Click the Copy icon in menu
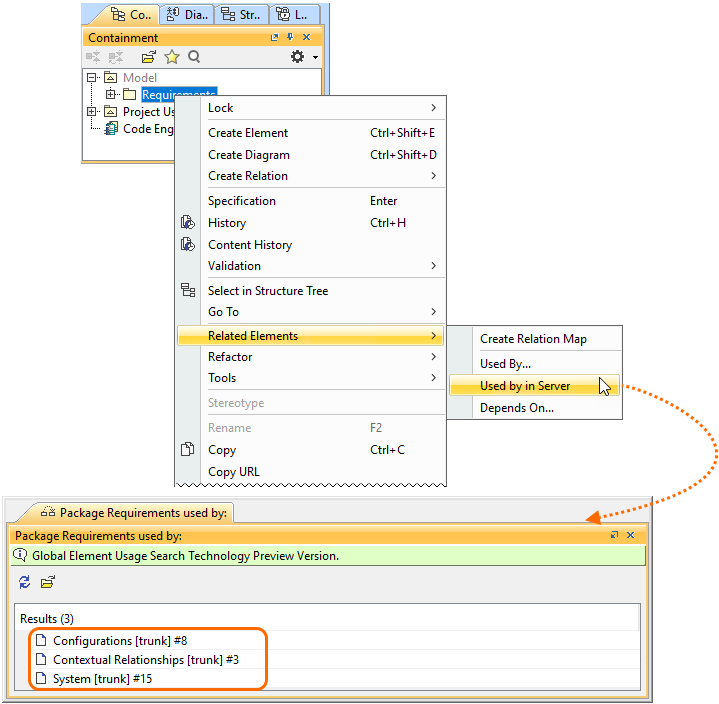Screen dimensions: 719x704 point(188,449)
